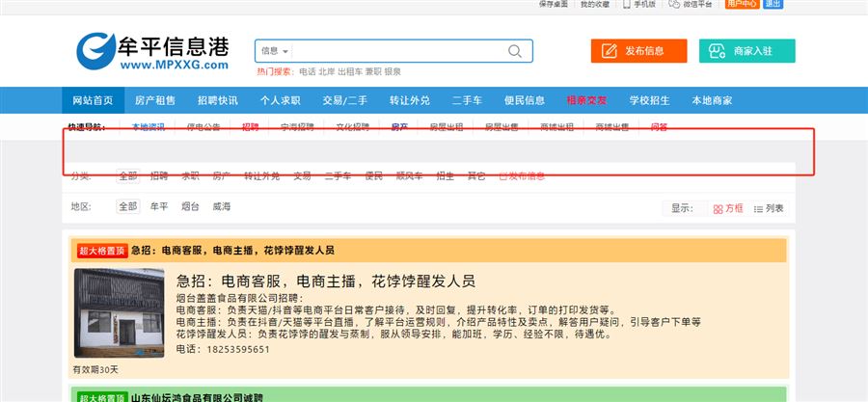The height and width of the screenshot is (402, 868).
Task: Open the 二手车 navigation tab
Action: [468, 100]
